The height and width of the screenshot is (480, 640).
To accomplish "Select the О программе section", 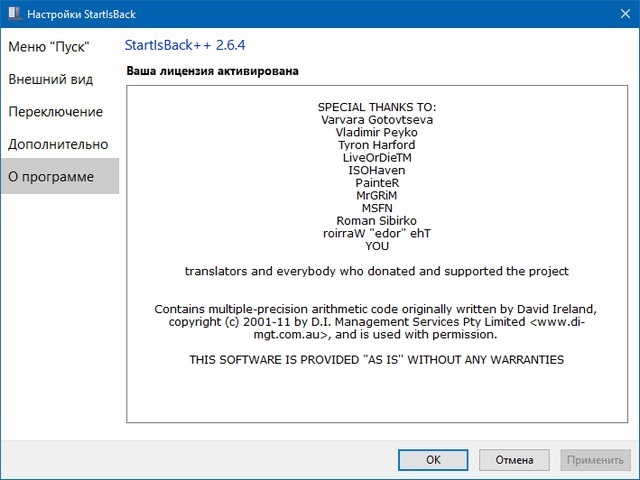I will pyautogui.click(x=60, y=176).
